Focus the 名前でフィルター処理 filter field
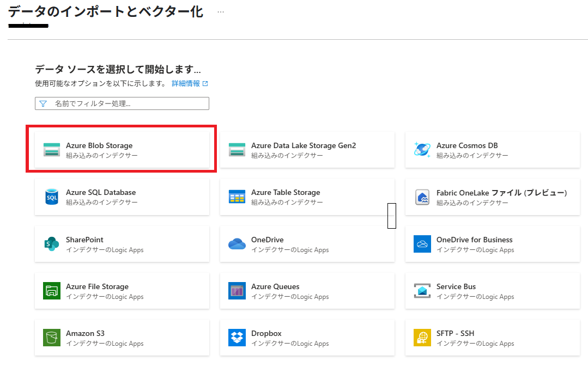The image size is (588, 367). [122, 103]
